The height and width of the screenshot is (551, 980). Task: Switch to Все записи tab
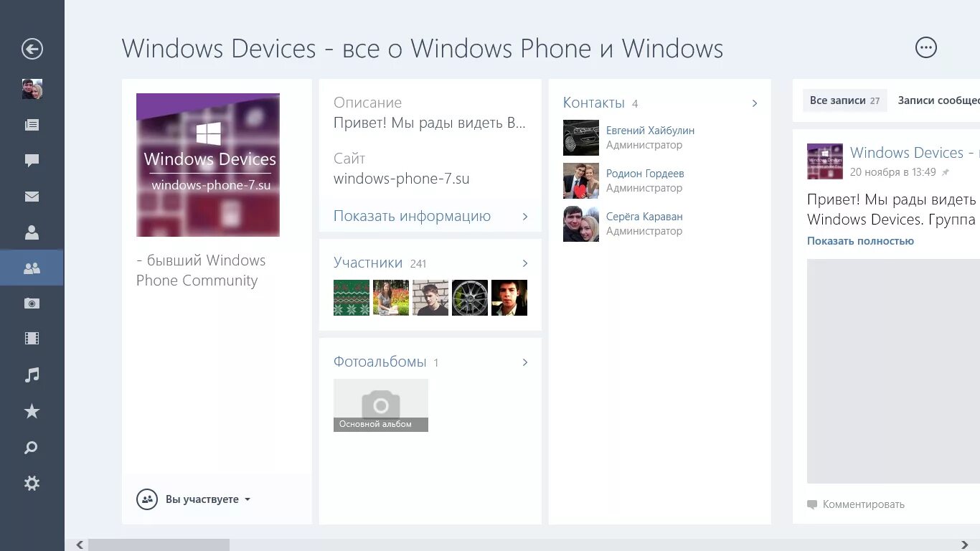click(845, 101)
